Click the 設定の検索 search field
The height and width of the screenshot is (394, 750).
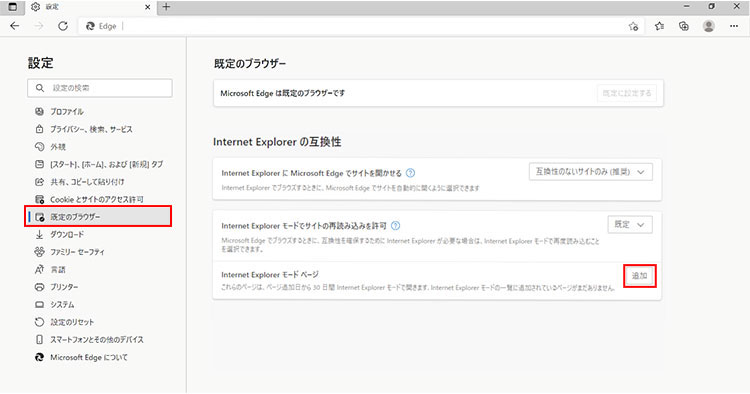(x=99, y=88)
